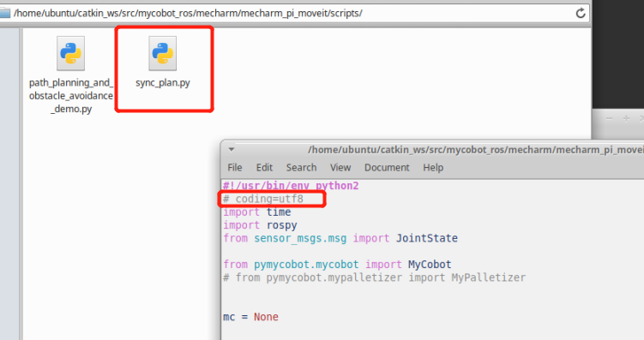Reload the folder using the refresh icon

pos(581,13)
